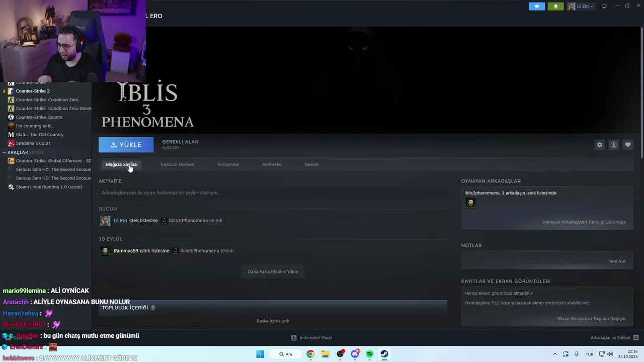Open the Destek tab
Image resolution: width=644 pixels, height=362 pixels.
point(311,164)
